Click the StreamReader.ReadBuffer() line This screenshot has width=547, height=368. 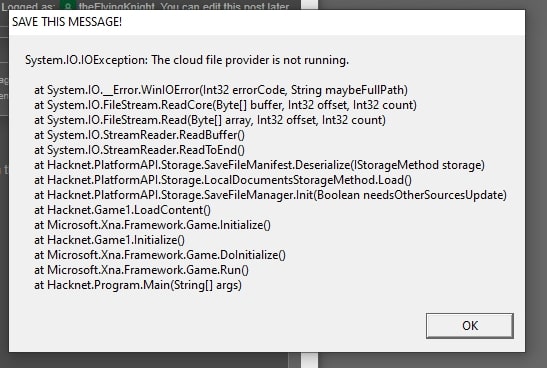[139, 135]
